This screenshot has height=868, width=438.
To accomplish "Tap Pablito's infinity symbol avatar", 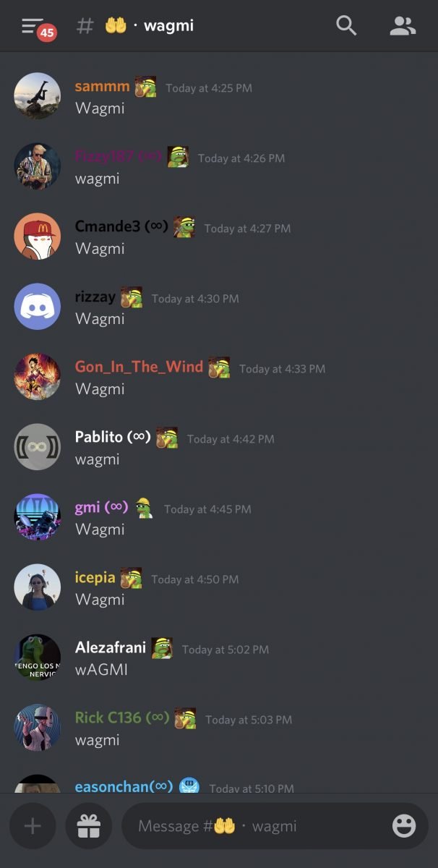I will [x=37, y=446].
